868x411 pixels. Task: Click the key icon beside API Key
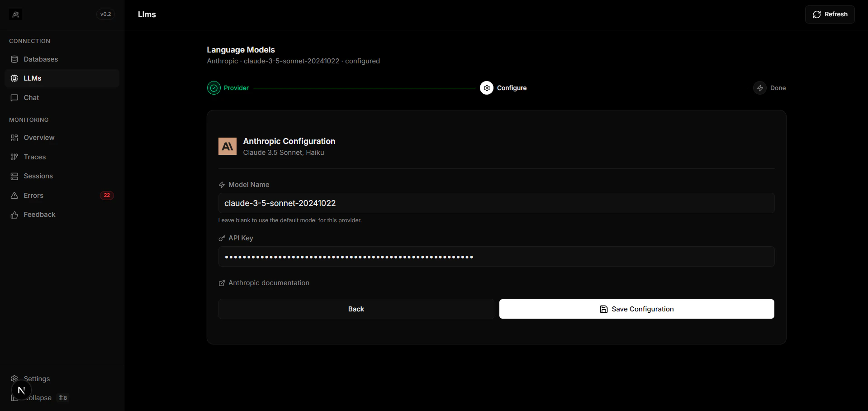222,238
